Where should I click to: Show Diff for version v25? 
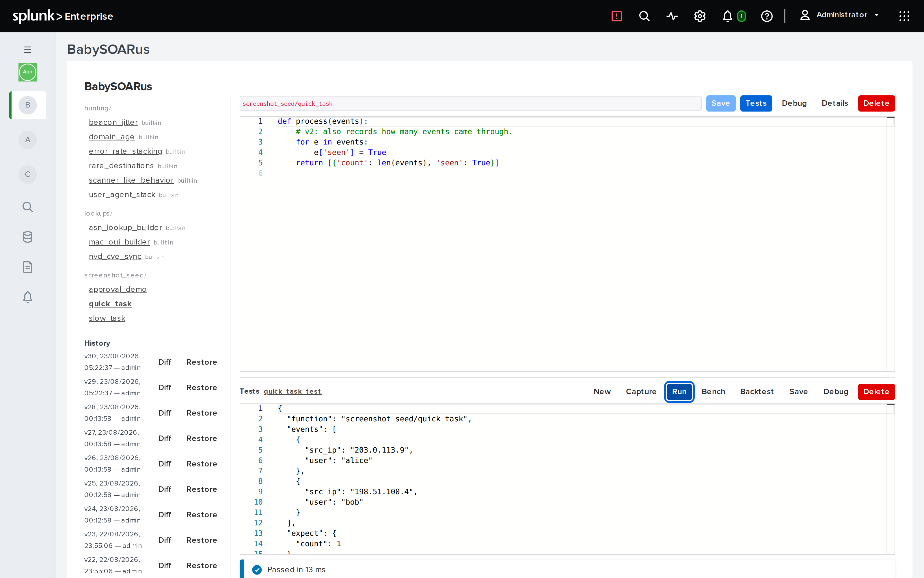click(x=165, y=489)
